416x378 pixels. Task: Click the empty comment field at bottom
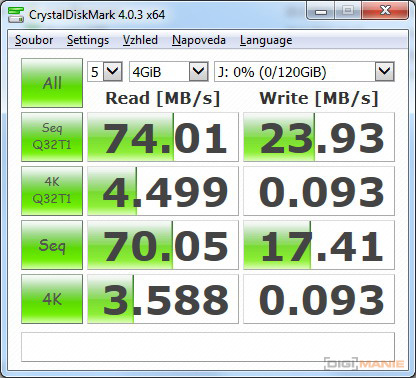pos(208,347)
